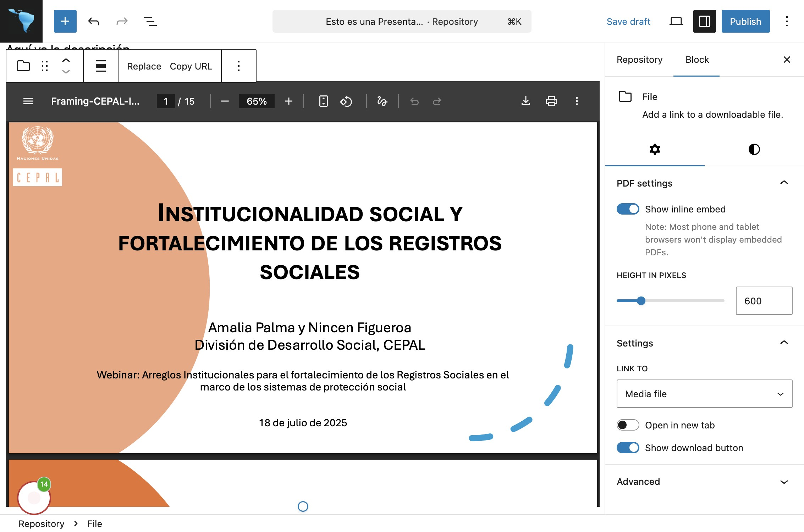Turn off Show download button toggle

pyautogui.click(x=628, y=448)
